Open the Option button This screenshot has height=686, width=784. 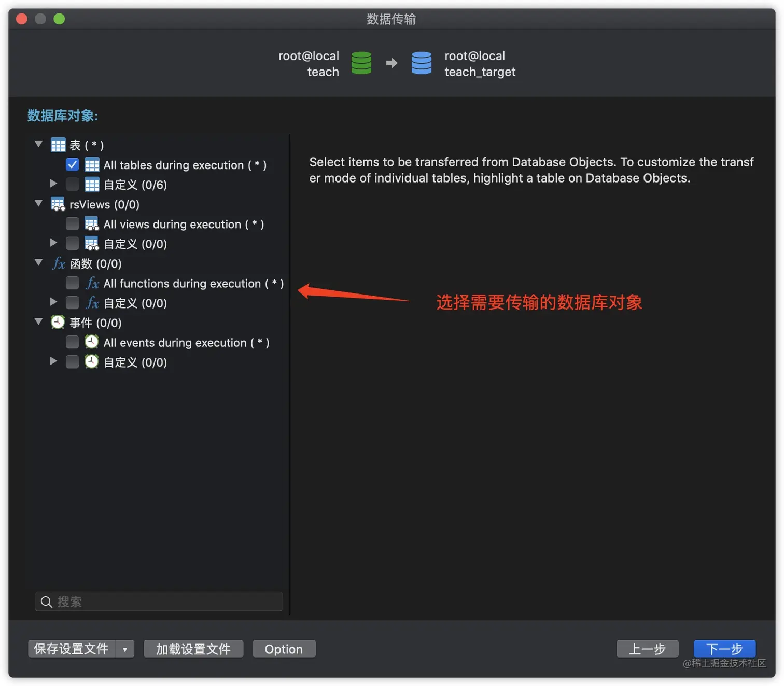(x=284, y=649)
